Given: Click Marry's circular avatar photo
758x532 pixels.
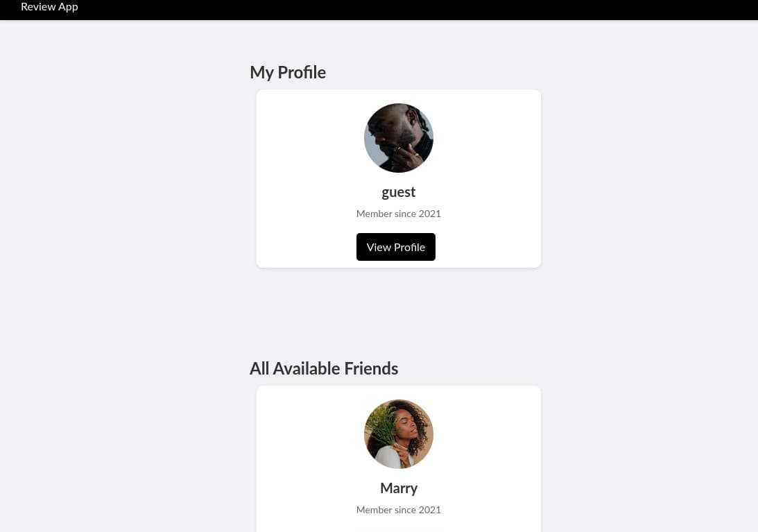Looking at the screenshot, I should tap(399, 434).
